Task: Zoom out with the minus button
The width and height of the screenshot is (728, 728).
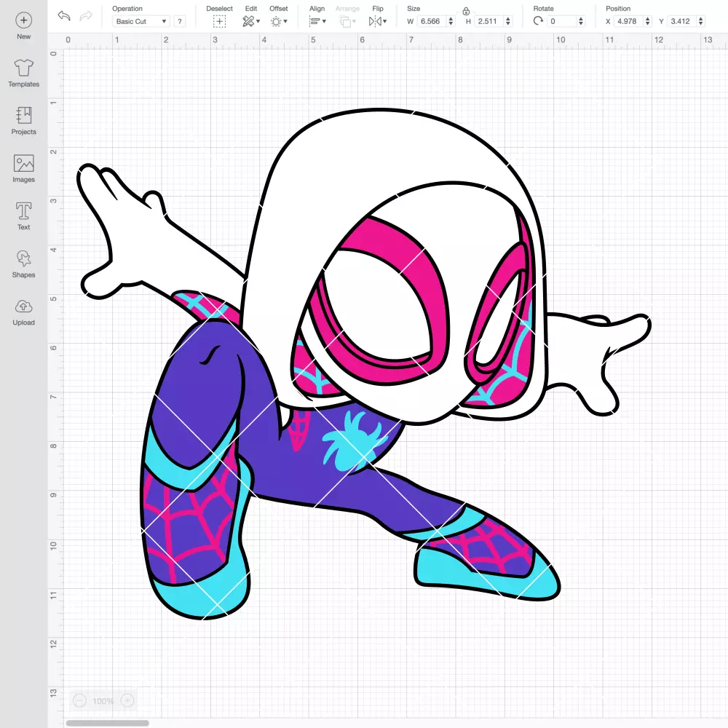Action: pos(79,700)
